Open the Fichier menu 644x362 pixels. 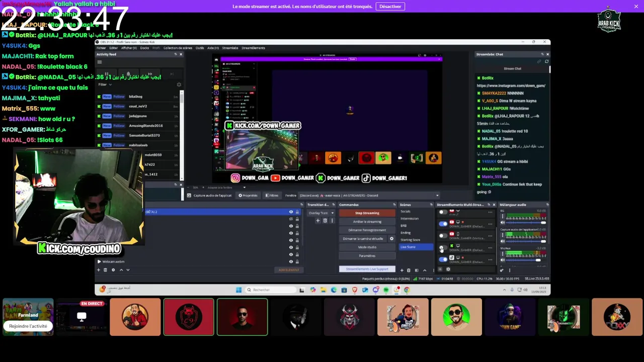pos(101,48)
